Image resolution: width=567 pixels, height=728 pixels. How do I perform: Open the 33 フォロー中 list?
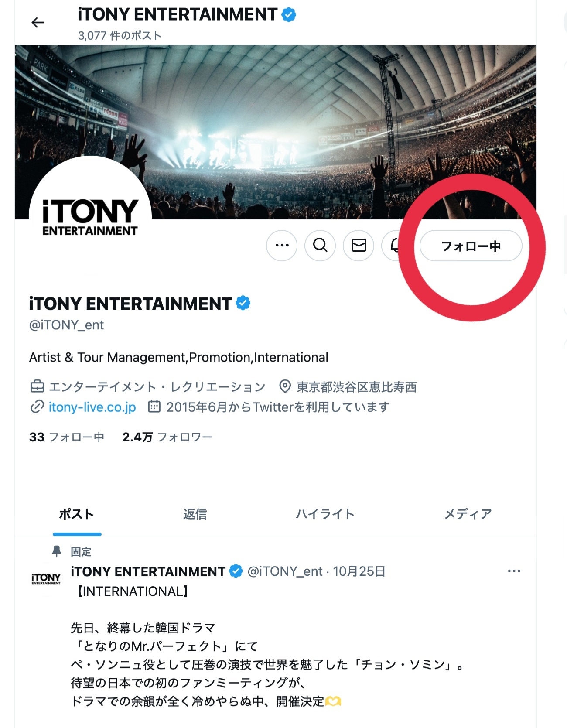tap(66, 437)
